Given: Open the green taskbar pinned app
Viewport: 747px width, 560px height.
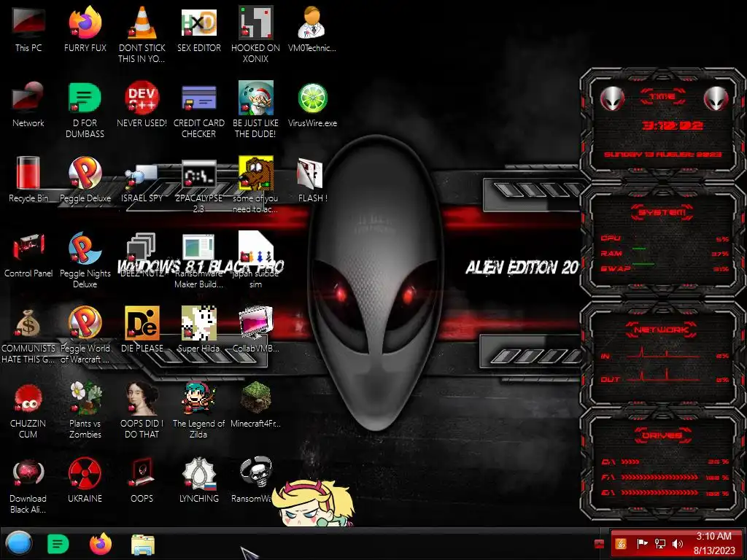Looking at the screenshot, I should coord(58,544).
